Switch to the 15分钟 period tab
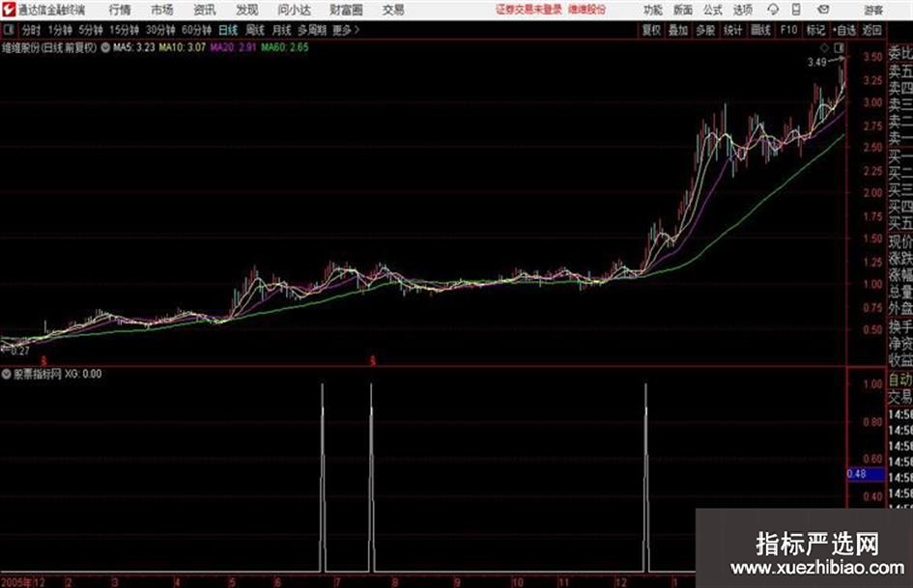 [124, 30]
